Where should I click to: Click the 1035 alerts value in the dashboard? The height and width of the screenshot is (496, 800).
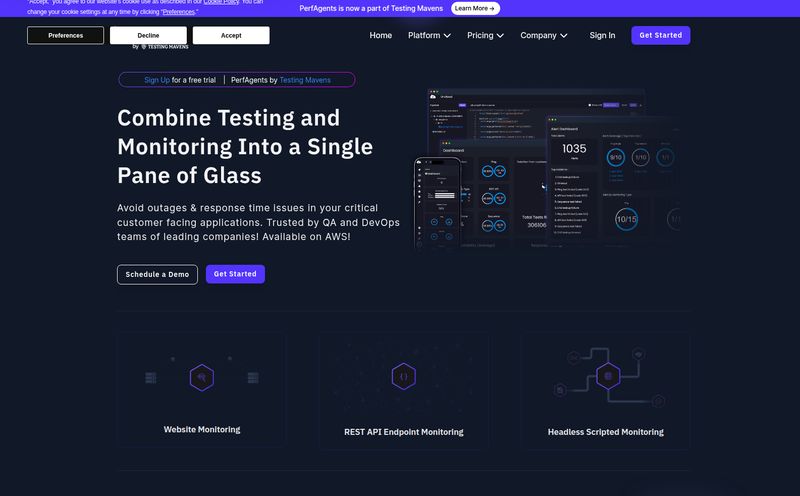(574, 149)
